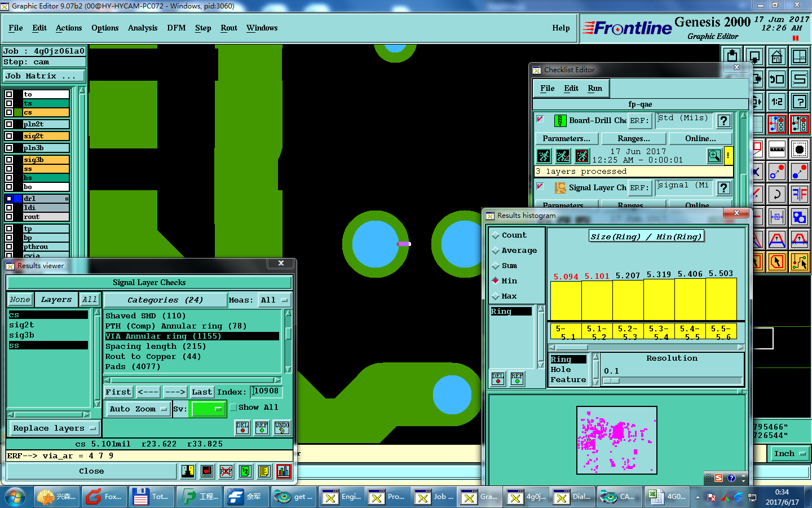Click the green page-number icon in Results viewer

[x=245, y=471]
